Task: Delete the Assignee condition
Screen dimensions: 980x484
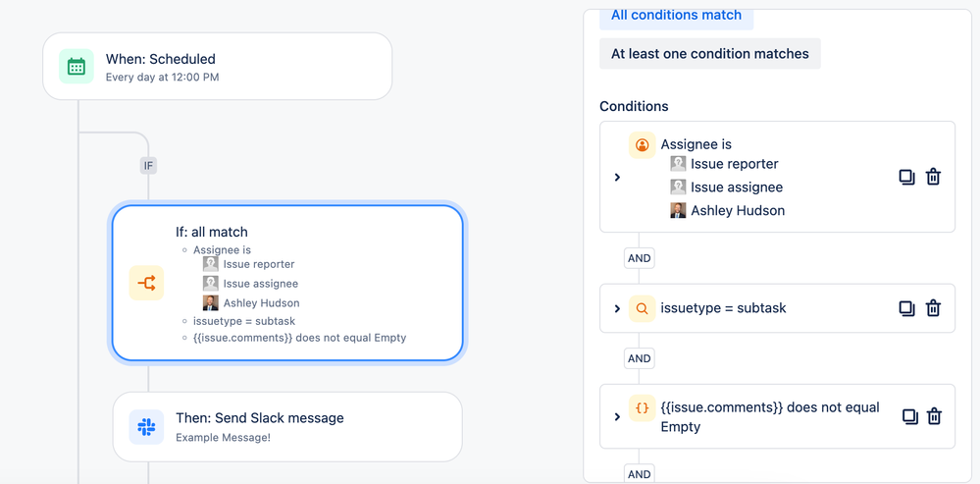Action: point(933,177)
